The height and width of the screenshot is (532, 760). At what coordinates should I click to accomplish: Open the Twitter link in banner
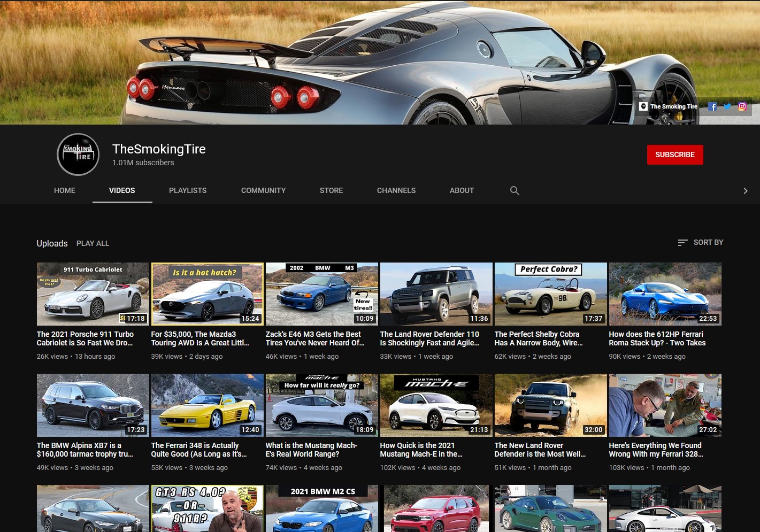[727, 106]
